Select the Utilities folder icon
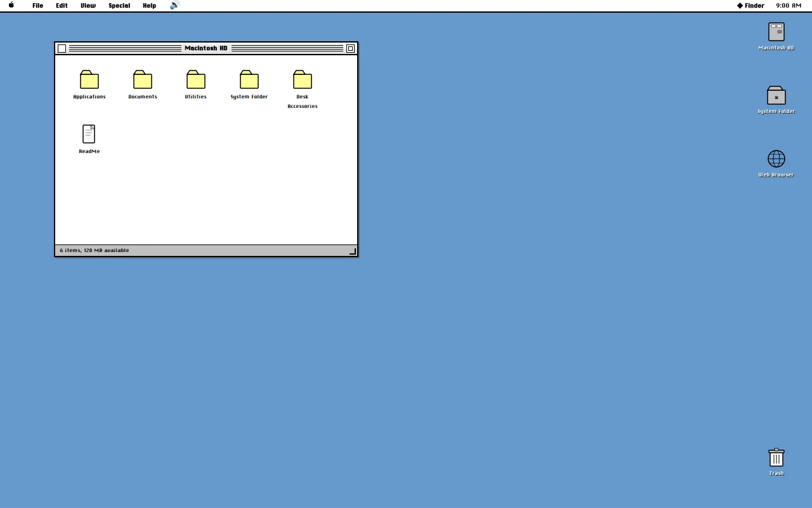812x508 pixels. coord(196,79)
